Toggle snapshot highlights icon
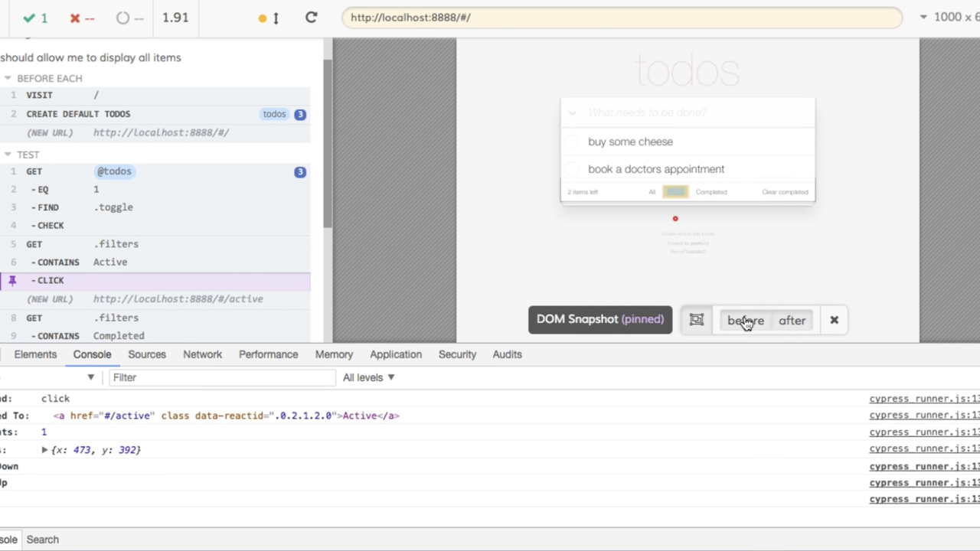Viewport: 980px width, 551px height. pos(696,320)
